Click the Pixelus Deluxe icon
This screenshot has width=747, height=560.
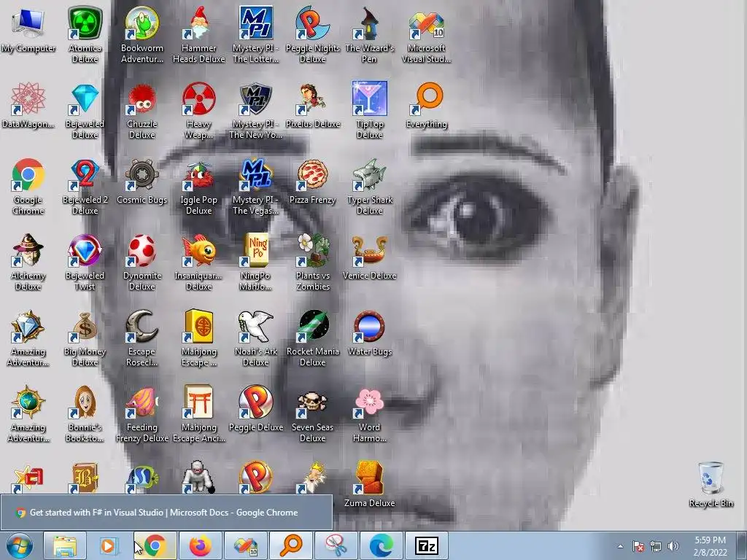(312, 106)
